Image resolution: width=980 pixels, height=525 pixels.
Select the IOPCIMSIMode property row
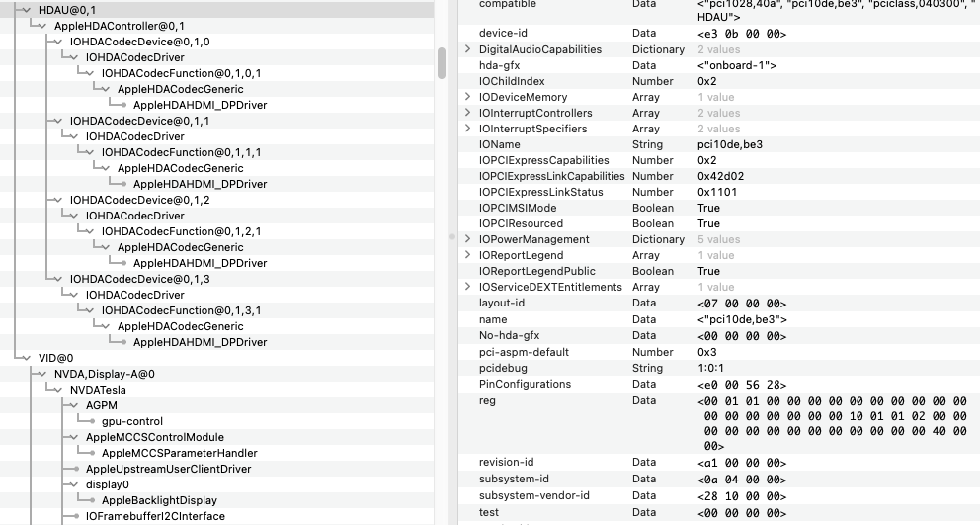point(719,208)
